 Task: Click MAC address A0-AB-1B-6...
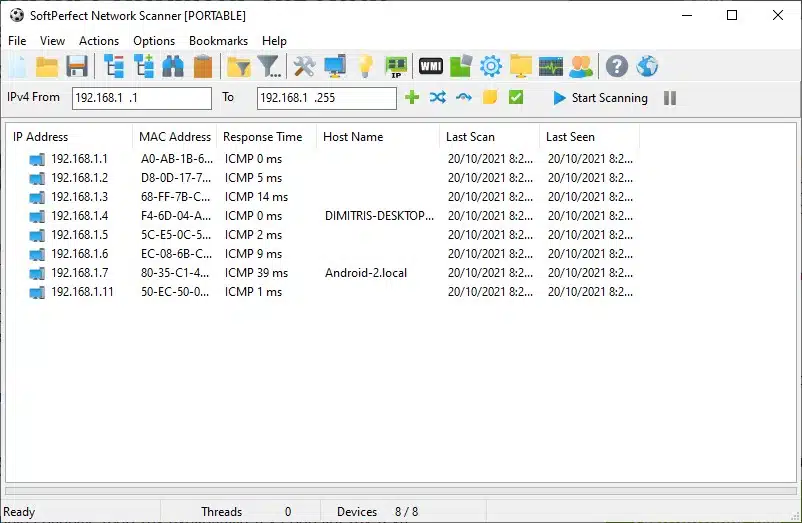click(176, 159)
